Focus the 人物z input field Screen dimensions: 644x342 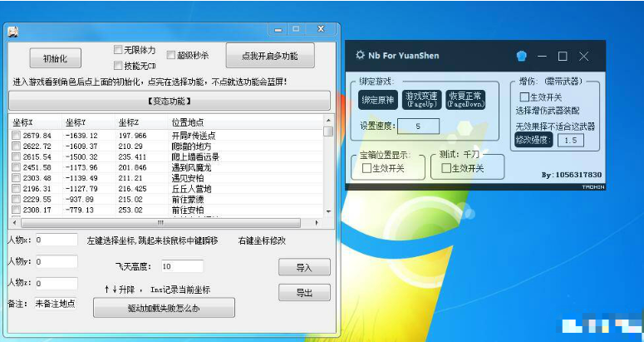point(57,283)
